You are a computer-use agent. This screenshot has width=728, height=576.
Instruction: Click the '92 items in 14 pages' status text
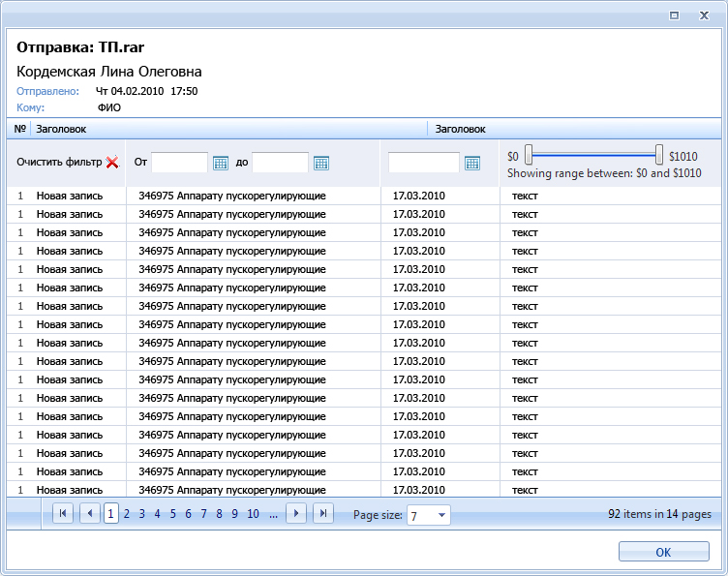660,514
